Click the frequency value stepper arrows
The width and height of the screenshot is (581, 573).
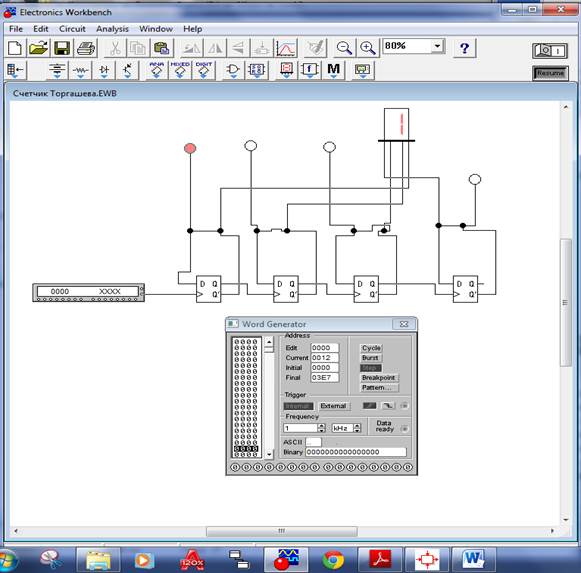click(x=322, y=428)
